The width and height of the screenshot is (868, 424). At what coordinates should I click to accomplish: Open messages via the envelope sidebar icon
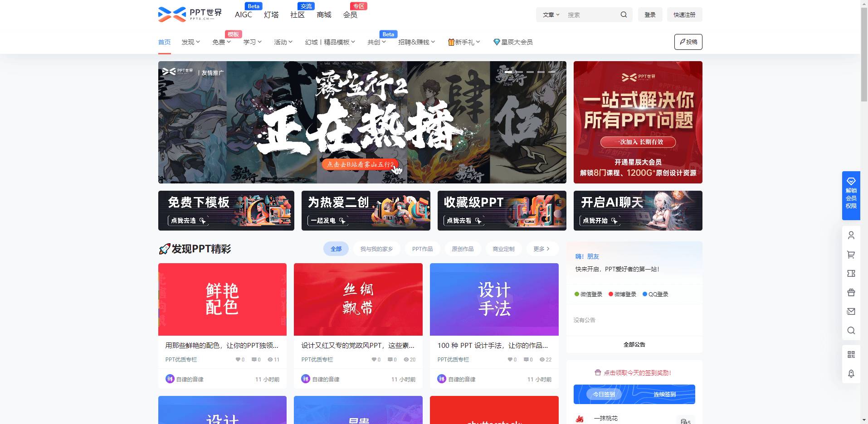click(x=851, y=312)
